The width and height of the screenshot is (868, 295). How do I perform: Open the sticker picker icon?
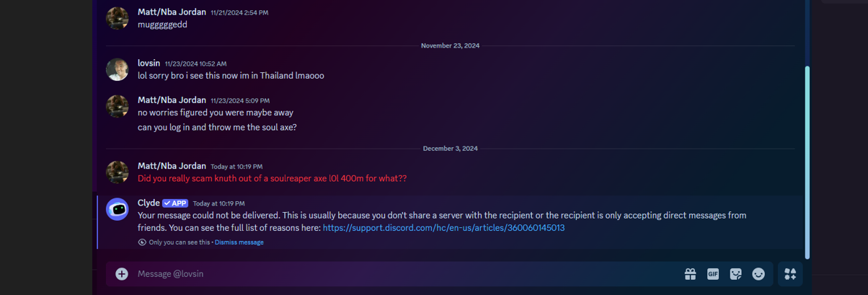tap(735, 274)
